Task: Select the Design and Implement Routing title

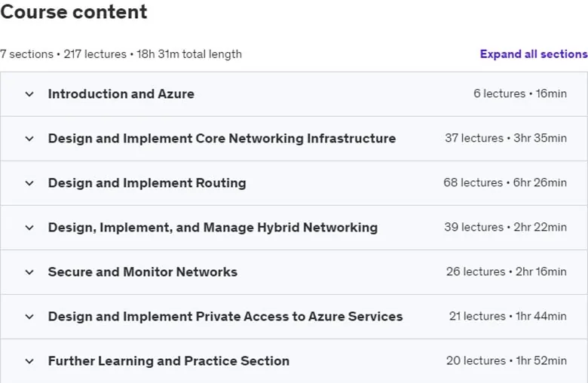Action: [147, 183]
